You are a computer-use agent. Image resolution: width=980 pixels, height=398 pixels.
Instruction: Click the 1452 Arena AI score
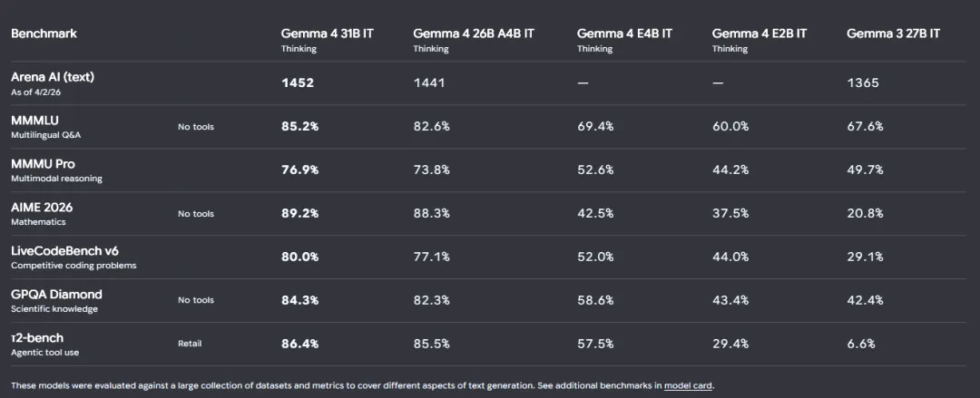pyautogui.click(x=297, y=83)
